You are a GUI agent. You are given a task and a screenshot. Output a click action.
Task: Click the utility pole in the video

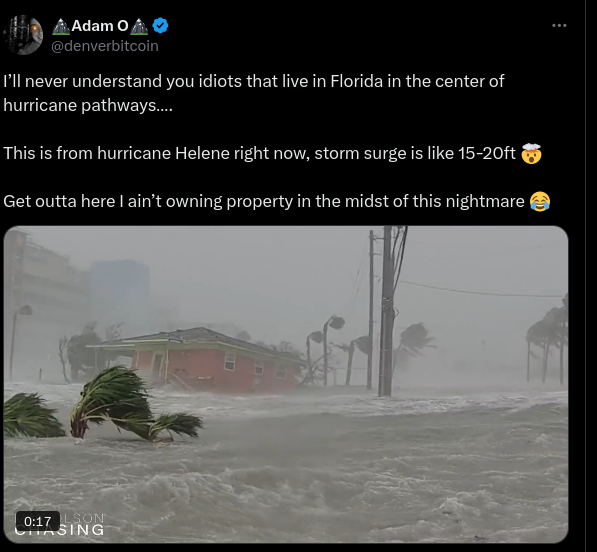pyautogui.click(x=386, y=311)
